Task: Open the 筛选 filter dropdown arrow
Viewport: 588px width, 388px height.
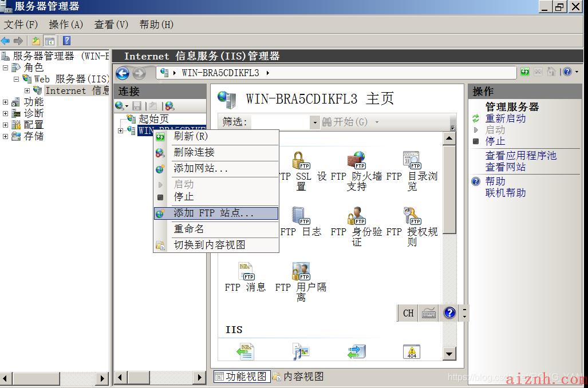Action: coord(315,122)
